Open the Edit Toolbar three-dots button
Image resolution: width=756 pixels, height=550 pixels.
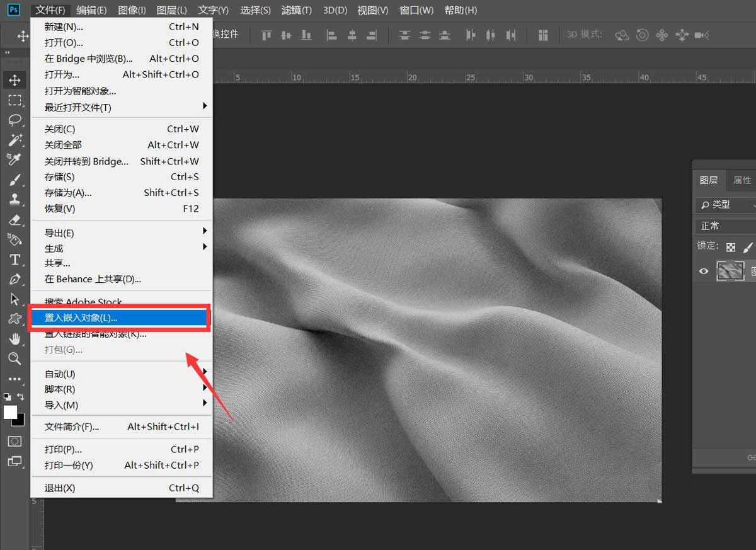(14, 379)
